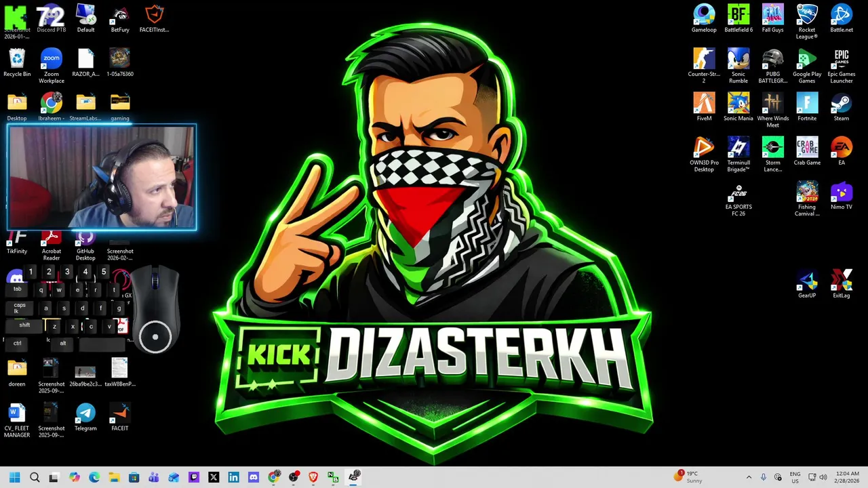
Task: Open the Windows Start menu
Action: coord(14,477)
